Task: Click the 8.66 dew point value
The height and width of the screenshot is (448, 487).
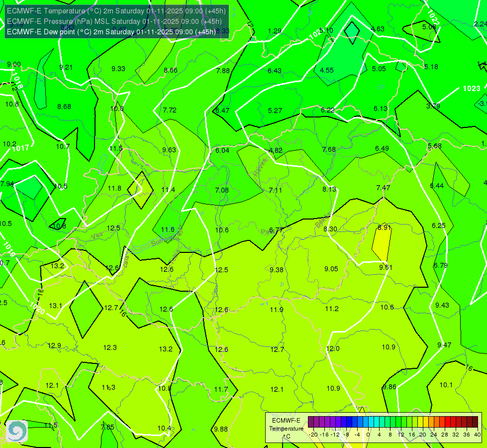Action: click(171, 70)
